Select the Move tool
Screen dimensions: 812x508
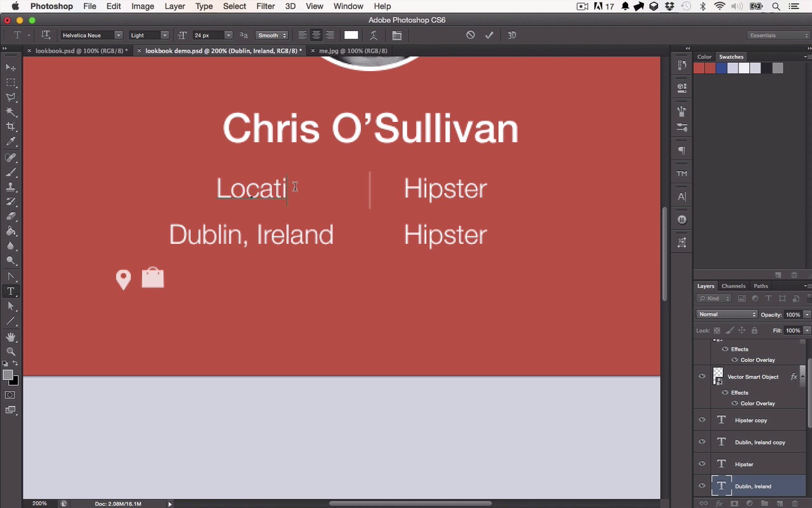(11, 67)
